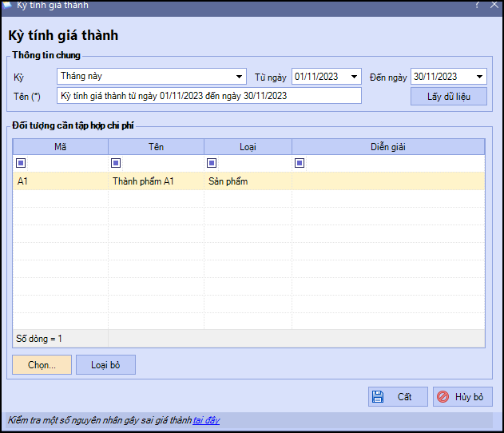504x433 pixels.
Task: Click the save disk icon on Cất
Action: tap(377, 397)
